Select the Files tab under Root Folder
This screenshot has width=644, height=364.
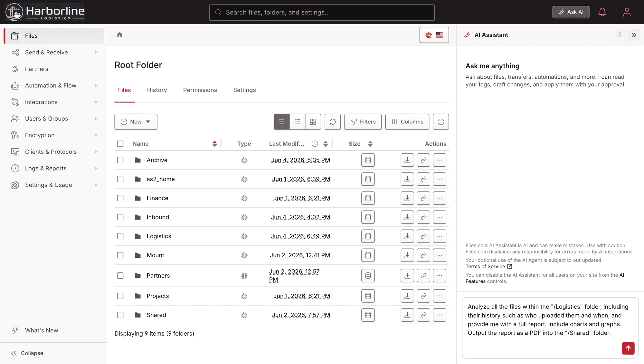(x=124, y=90)
